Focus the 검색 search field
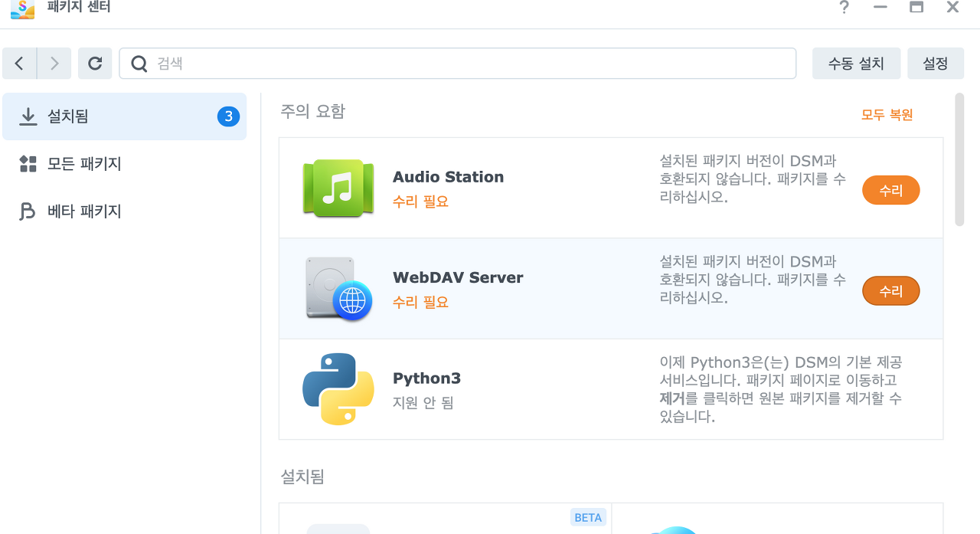 point(458,64)
